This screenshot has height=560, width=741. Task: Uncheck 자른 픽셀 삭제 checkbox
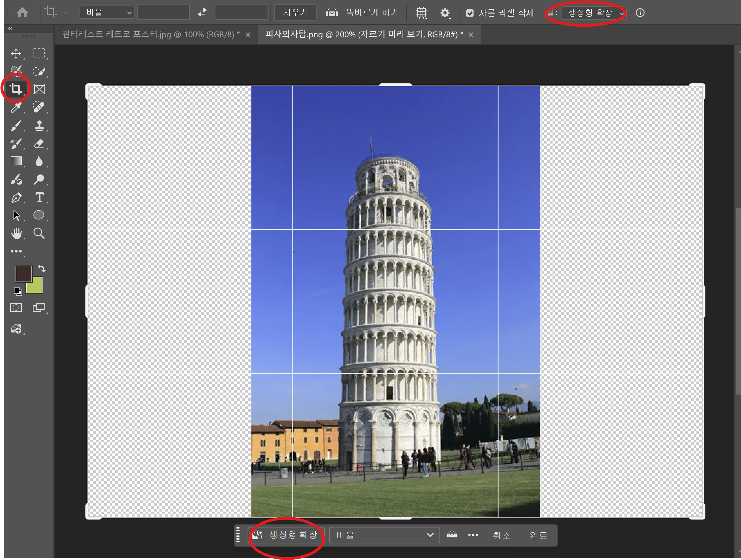pyautogui.click(x=470, y=13)
